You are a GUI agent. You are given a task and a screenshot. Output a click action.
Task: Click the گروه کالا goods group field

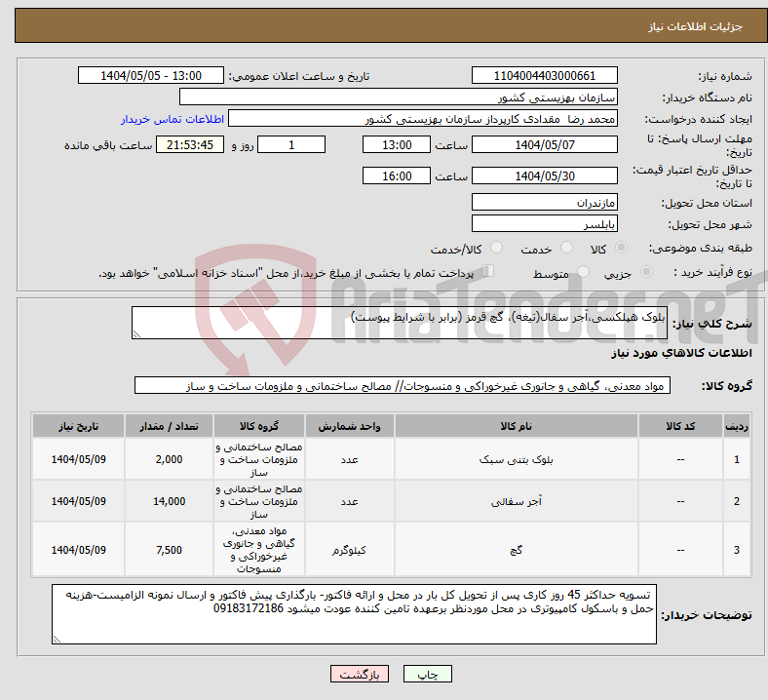tap(403, 385)
